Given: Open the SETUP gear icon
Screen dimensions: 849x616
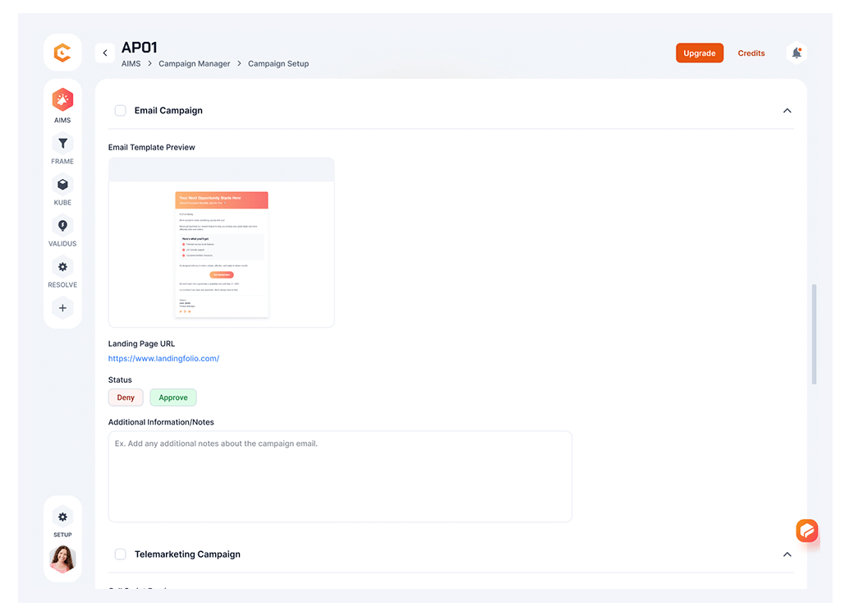Looking at the screenshot, I should pyautogui.click(x=62, y=517).
